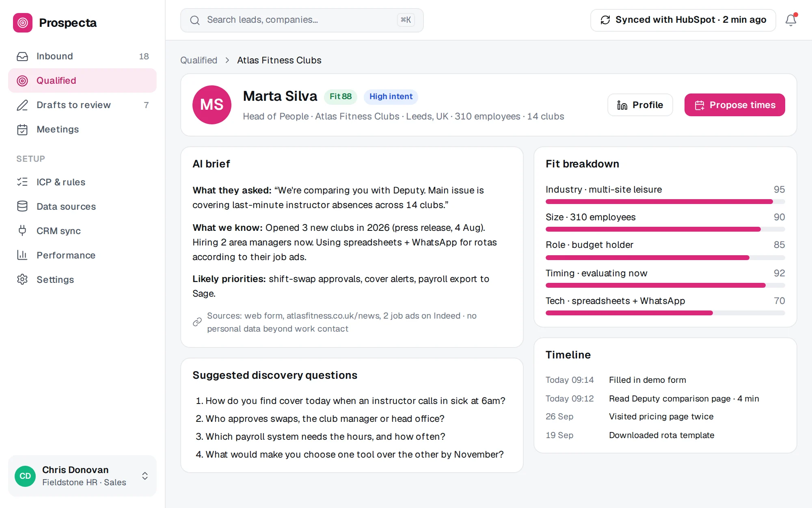Image resolution: width=812 pixels, height=508 pixels.
Task: Open Inbound from the sidebar
Action: pos(82,56)
